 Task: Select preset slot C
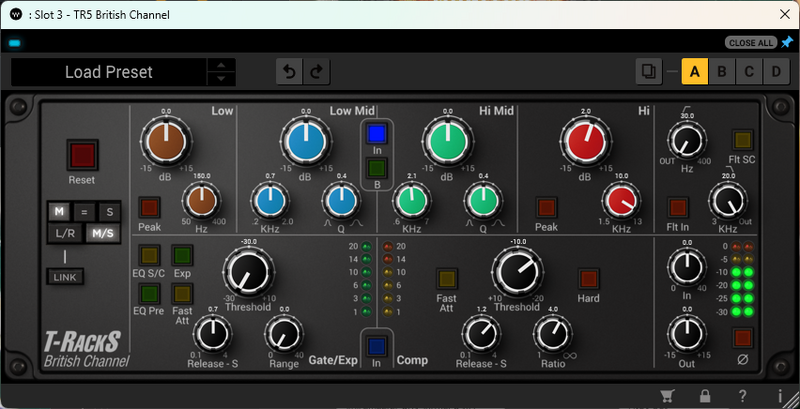[x=749, y=71]
